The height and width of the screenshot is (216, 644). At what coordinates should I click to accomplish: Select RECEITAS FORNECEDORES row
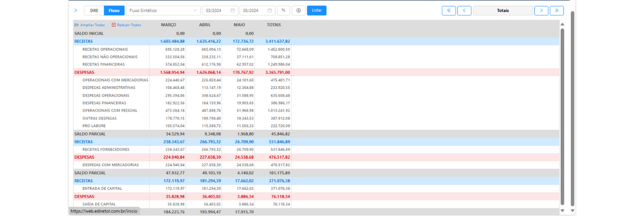coord(316,150)
